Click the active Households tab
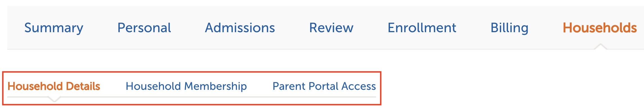 (x=600, y=28)
